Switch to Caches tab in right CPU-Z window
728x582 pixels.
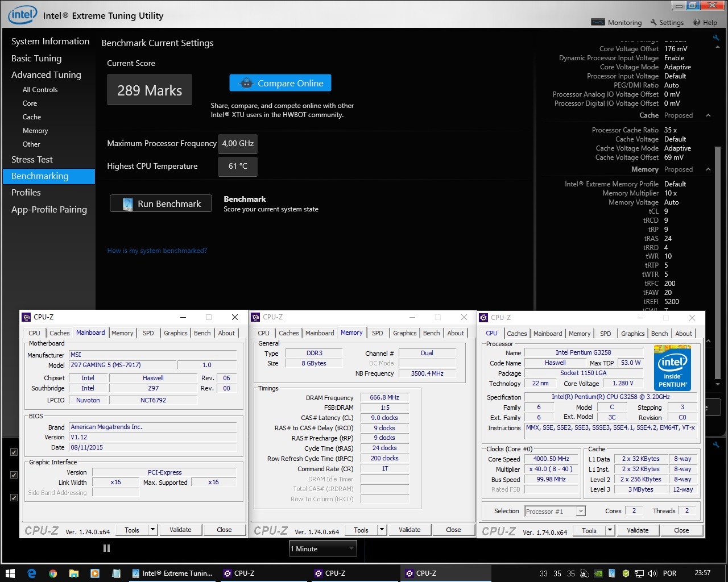coord(517,334)
